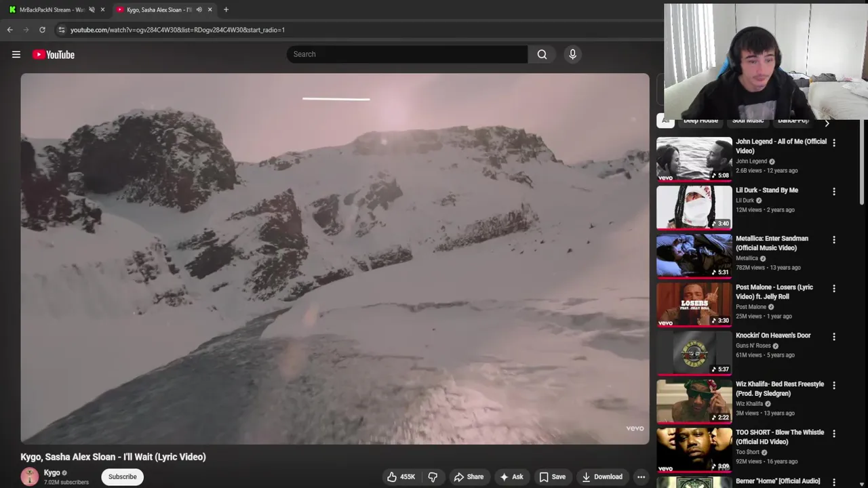Image resolution: width=868 pixels, height=488 pixels.
Task: Click Too Short channel name
Action: coord(747,452)
